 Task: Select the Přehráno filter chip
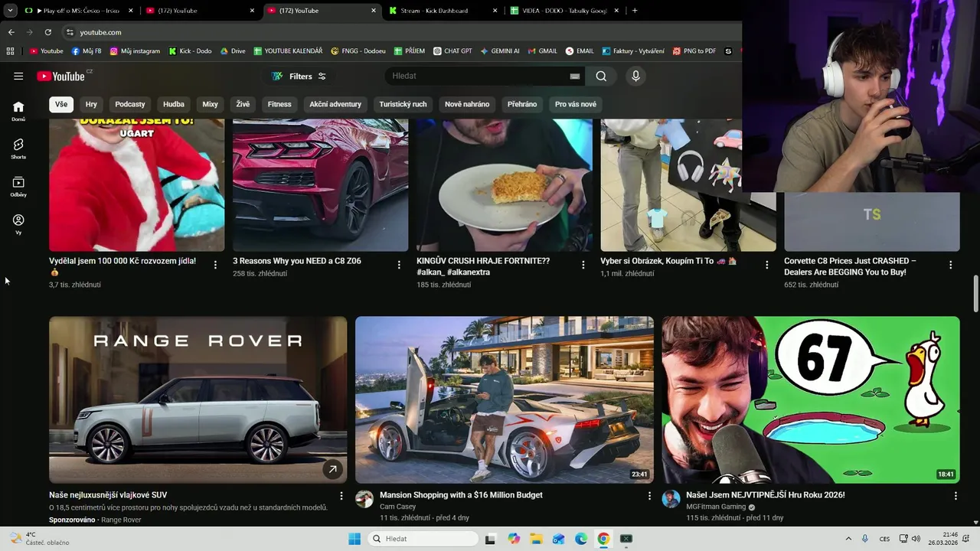point(522,104)
